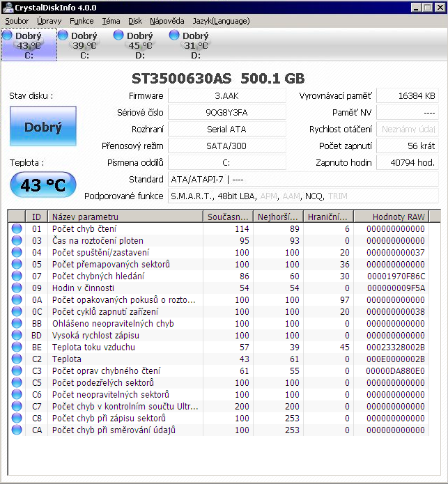Click status orb for C2 Teplota

17,359
